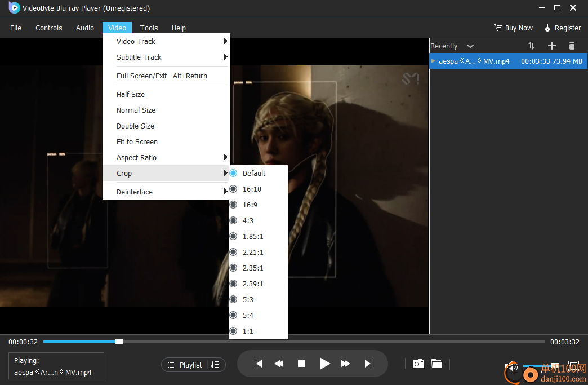Take a snapshot with the camera icon
Screen dimensions: 588x385
point(418,364)
